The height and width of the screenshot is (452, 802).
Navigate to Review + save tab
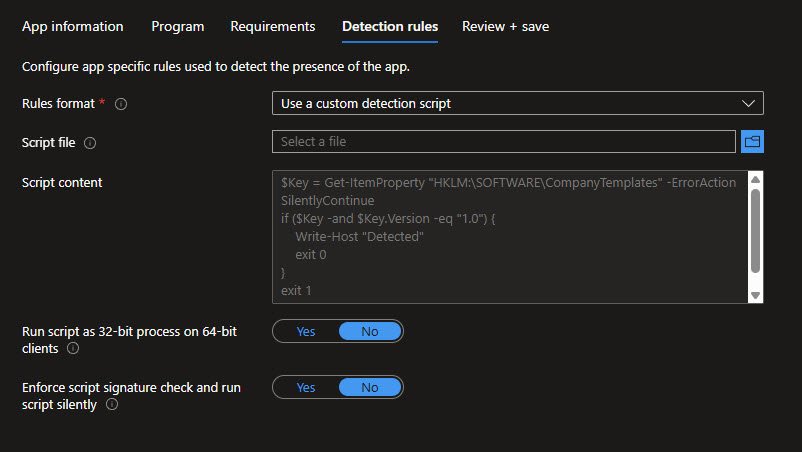(505, 26)
